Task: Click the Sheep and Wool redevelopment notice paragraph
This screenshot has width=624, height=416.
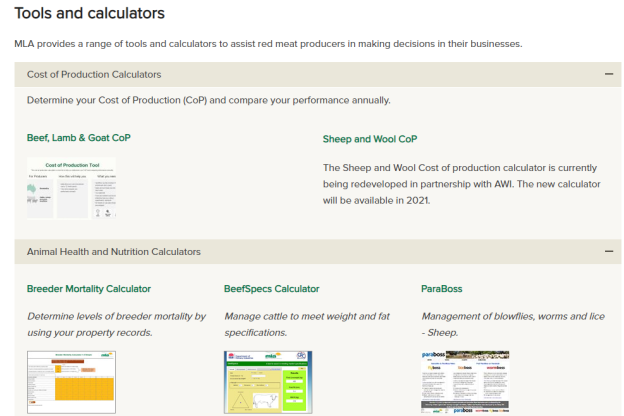Action: point(464,183)
